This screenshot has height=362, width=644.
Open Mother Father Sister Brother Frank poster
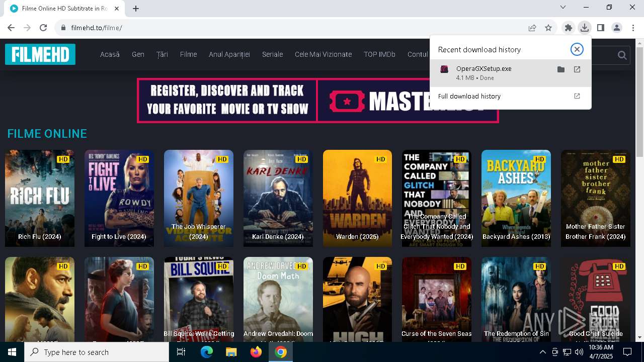[596, 198]
